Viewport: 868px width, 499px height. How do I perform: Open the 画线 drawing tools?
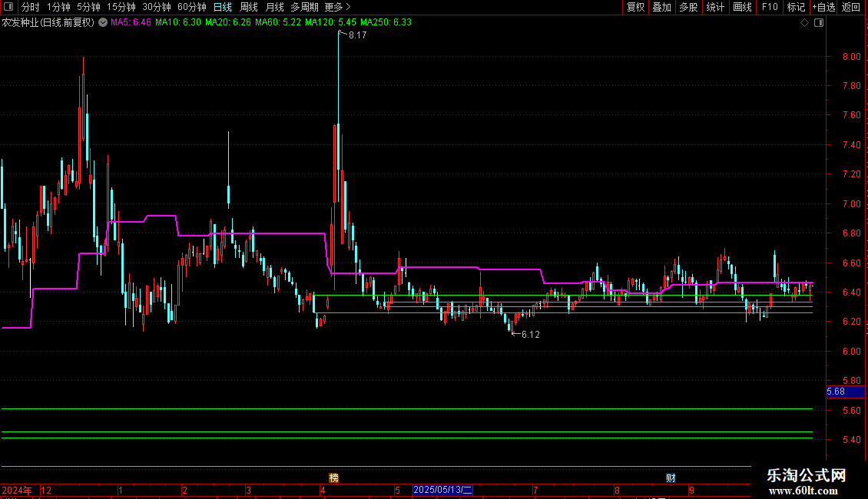742,7
